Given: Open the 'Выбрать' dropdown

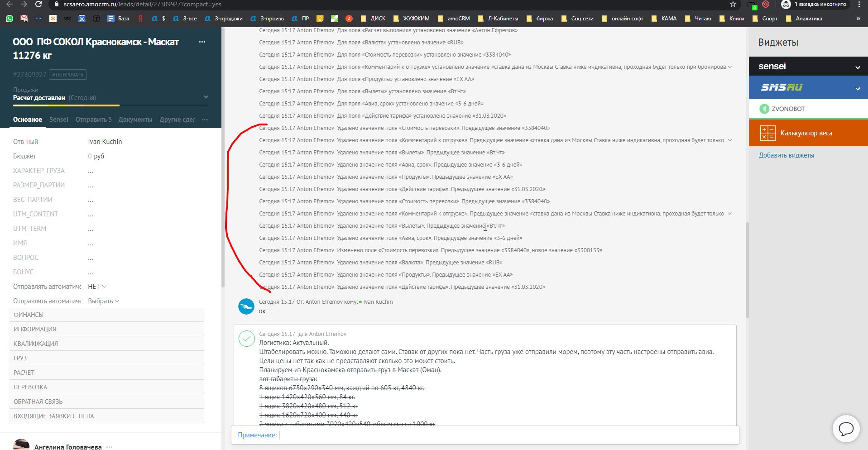Looking at the screenshot, I should coord(103,301).
